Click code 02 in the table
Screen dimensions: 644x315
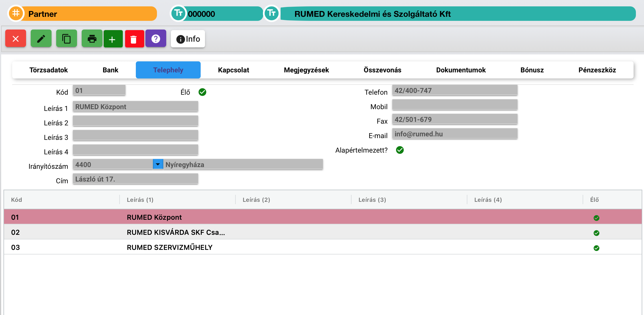(15, 232)
